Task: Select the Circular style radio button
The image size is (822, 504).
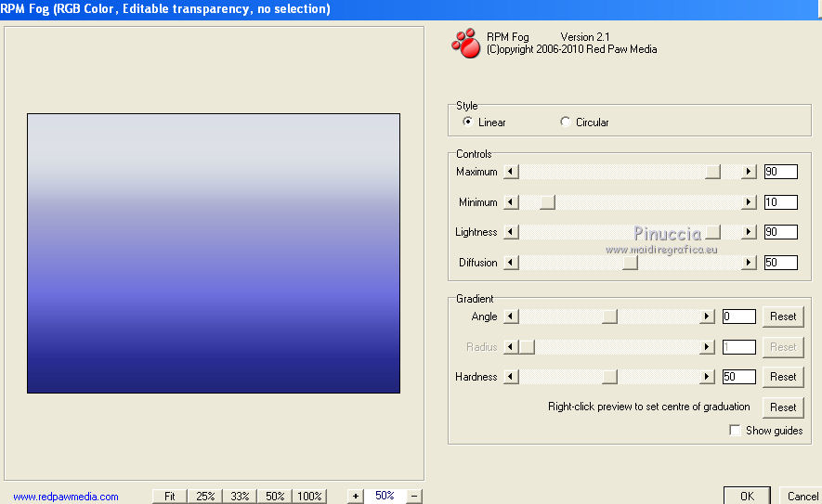Action: [565, 122]
